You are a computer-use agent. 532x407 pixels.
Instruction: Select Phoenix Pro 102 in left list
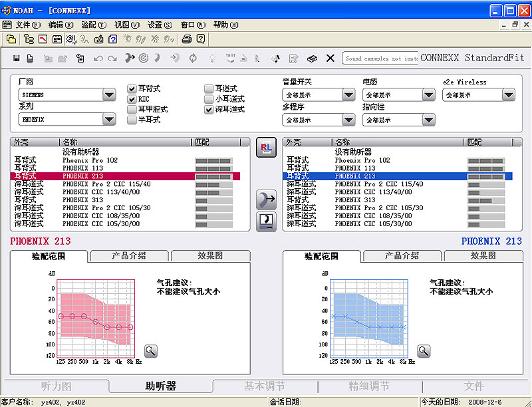tap(126, 160)
